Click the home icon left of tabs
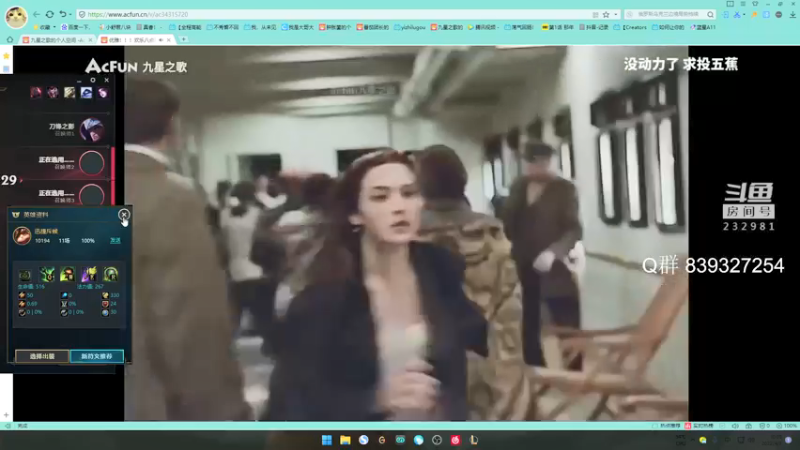This screenshot has width=800, height=450. (x=10, y=40)
